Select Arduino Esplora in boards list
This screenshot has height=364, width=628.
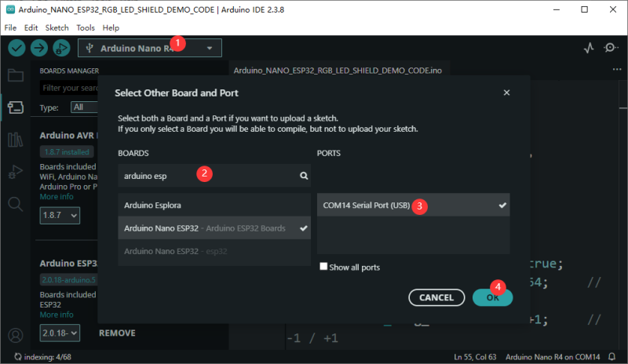[214, 205]
